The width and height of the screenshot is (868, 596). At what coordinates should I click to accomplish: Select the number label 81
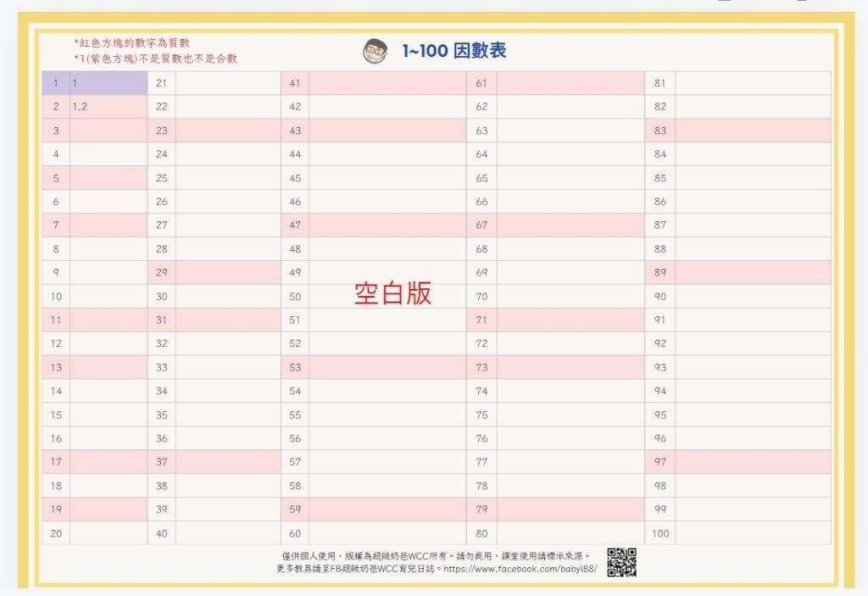660,83
